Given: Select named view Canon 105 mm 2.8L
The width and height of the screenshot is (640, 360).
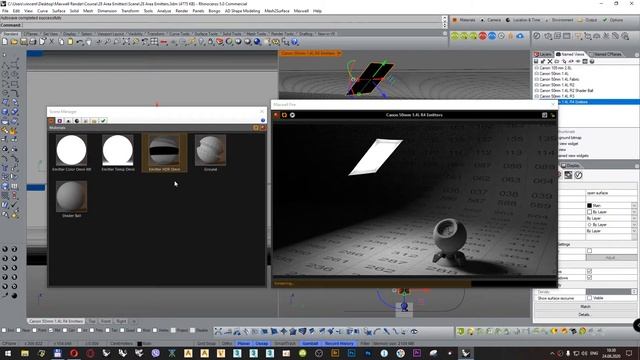Looking at the screenshot, I should point(556,68).
